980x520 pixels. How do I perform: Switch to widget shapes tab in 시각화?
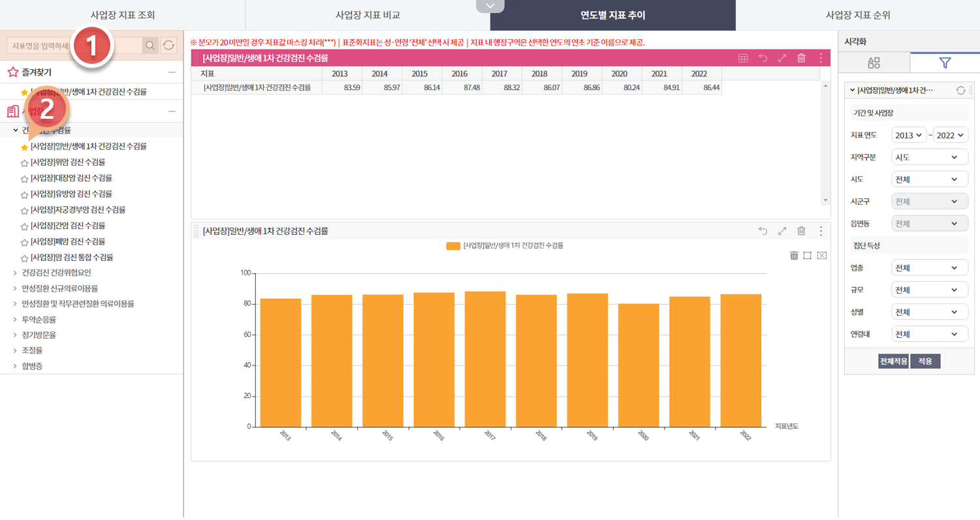[x=874, y=63]
